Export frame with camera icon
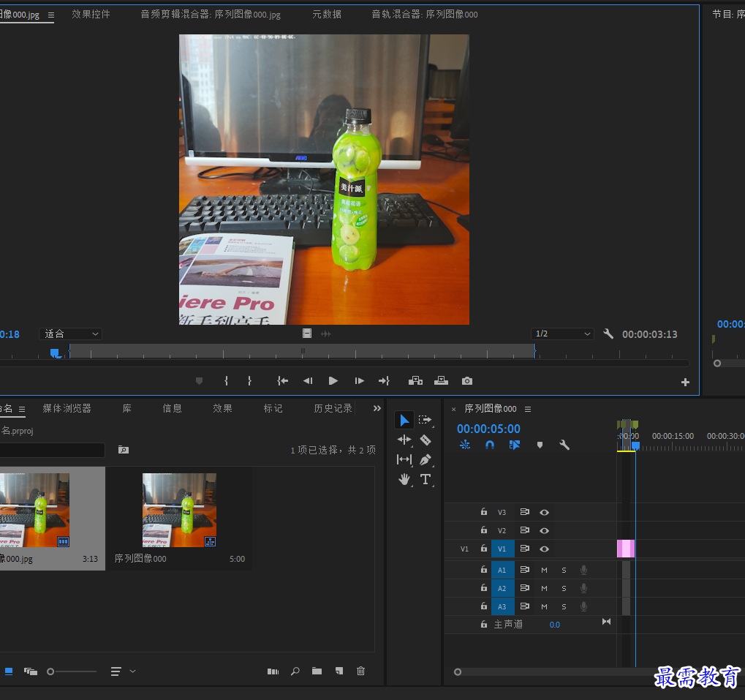Screen dimensions: 745x700 tap(467, 381)
